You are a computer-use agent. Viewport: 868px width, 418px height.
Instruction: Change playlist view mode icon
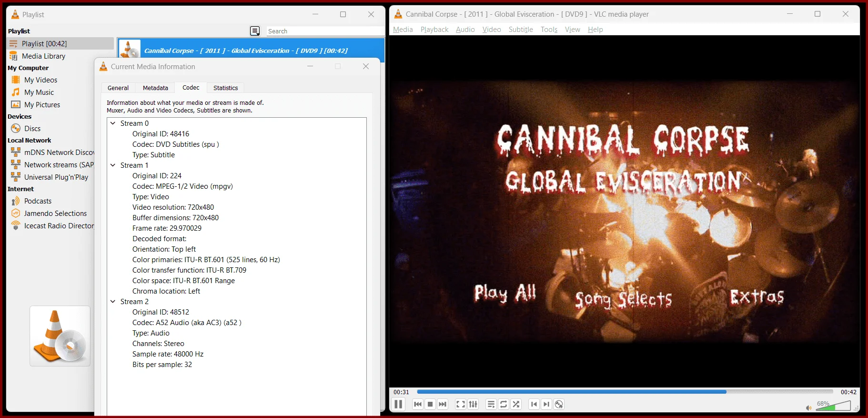pyautogui.click(x=255, y=31)
